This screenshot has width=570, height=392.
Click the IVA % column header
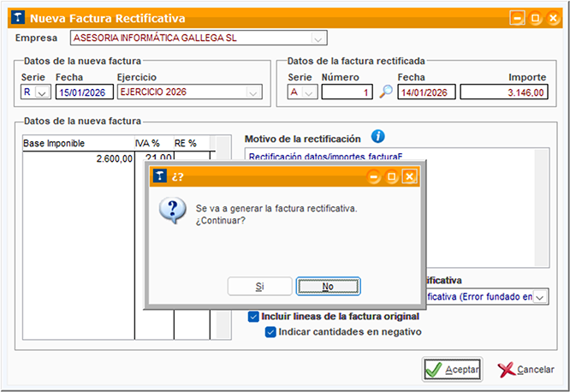(x=154, y=143)
